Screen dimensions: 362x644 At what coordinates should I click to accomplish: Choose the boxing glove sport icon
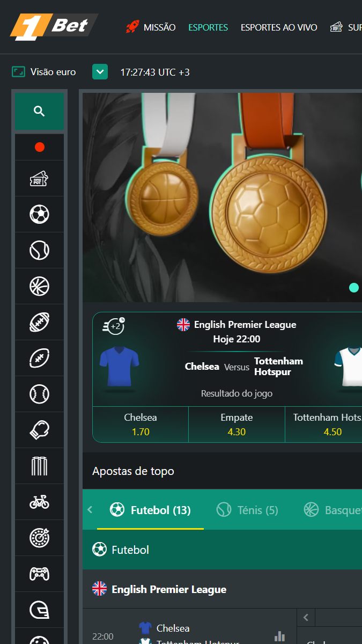pos(39,430)
